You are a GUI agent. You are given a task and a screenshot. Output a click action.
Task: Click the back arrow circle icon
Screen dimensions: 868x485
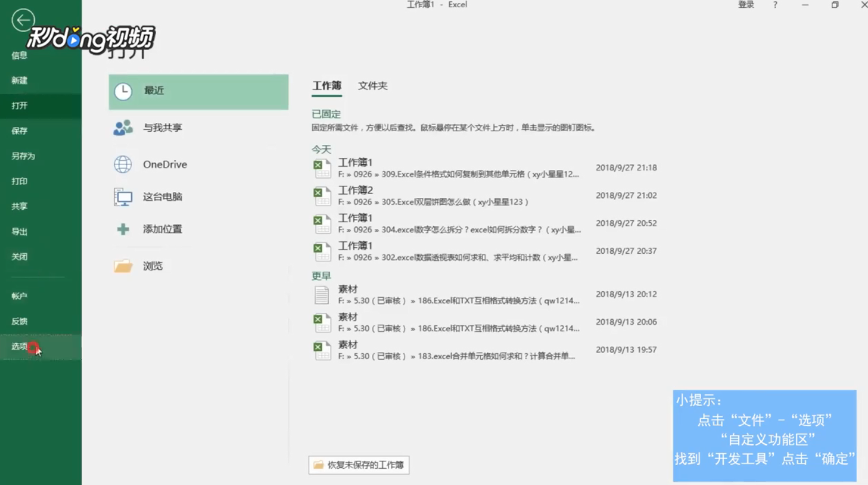(x=23, y=20)
